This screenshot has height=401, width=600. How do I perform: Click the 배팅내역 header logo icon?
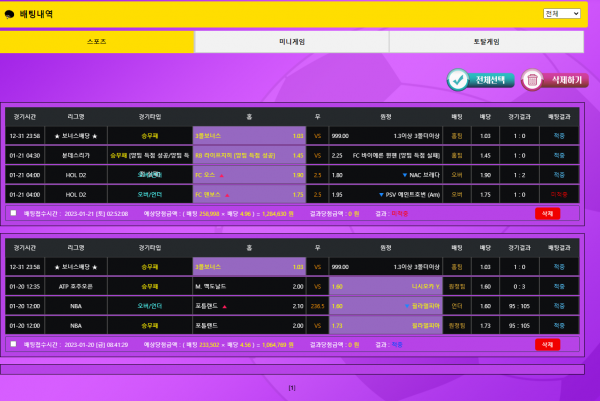pyautogui.click(x=11, y=15)
